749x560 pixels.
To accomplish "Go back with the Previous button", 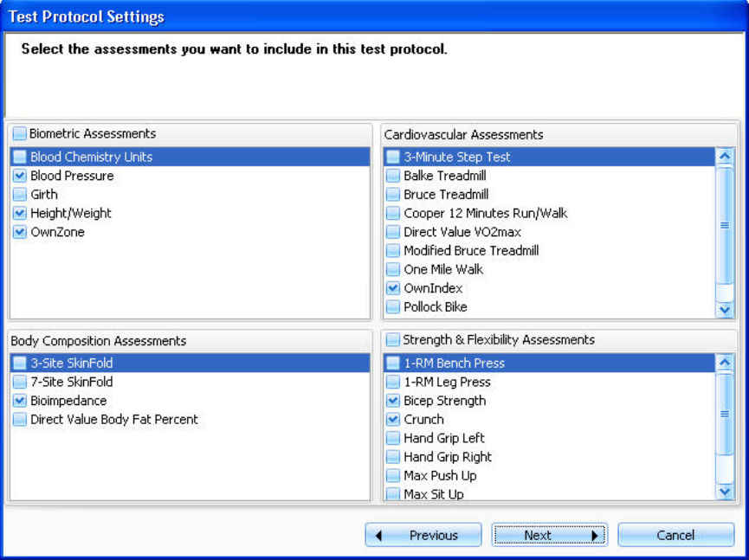I will click(423, 535).
